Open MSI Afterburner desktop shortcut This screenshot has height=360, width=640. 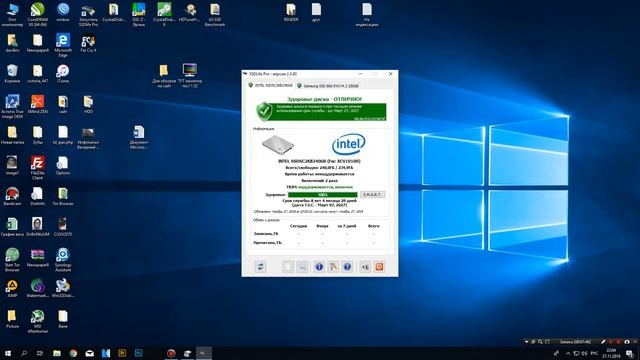[38, 322]
